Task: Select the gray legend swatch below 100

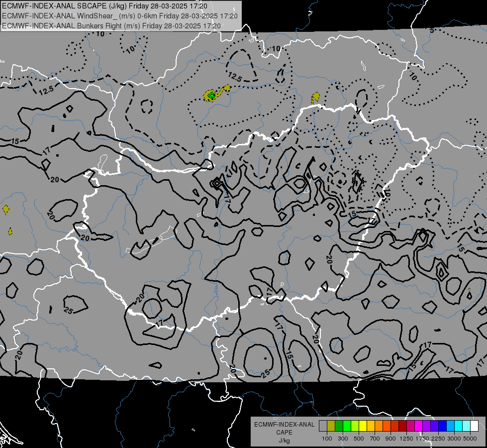Action: [x=323, y=426]
